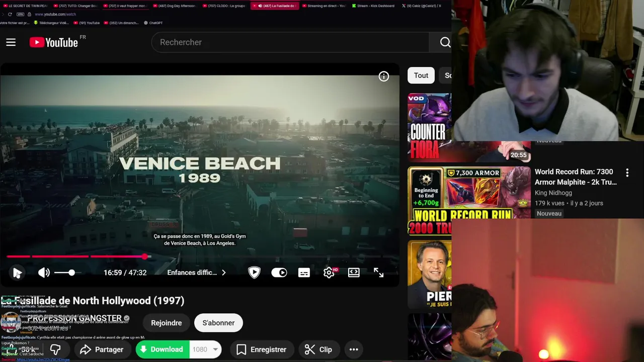Switch to 'CLODO : Le groupe' tab
The height and width of the screenshot is (362, 644).
(224, 6)
